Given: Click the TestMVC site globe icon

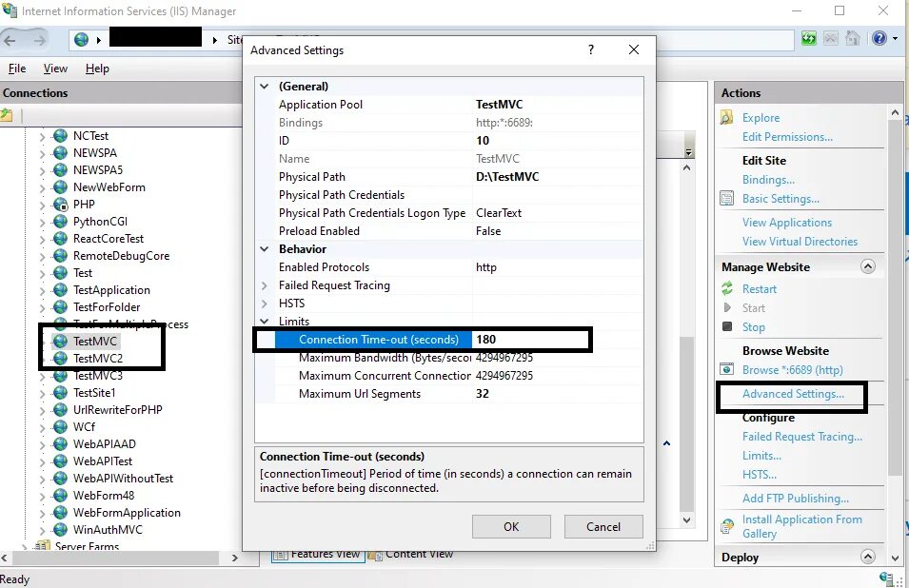Looking at the screenshot, I should 60,342.
